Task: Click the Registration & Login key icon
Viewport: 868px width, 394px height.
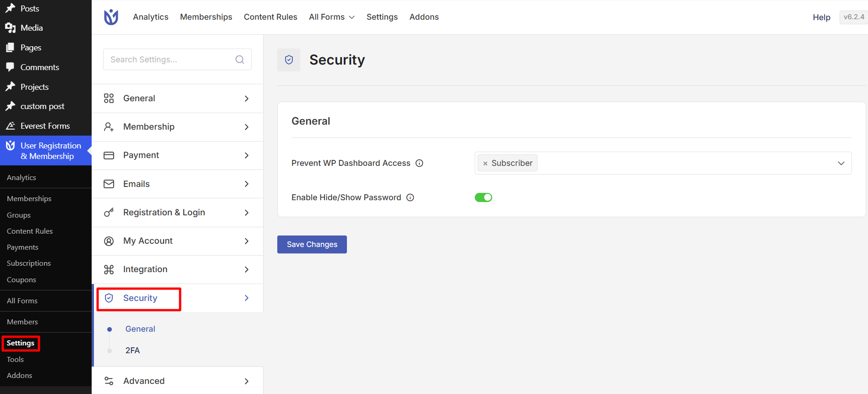Action: [109, 213]
